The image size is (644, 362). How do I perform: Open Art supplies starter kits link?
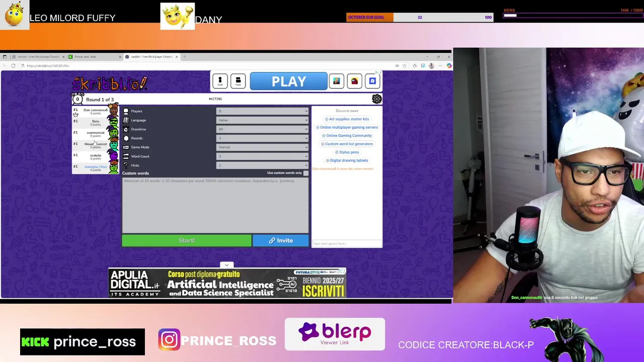tap(347, 119)
